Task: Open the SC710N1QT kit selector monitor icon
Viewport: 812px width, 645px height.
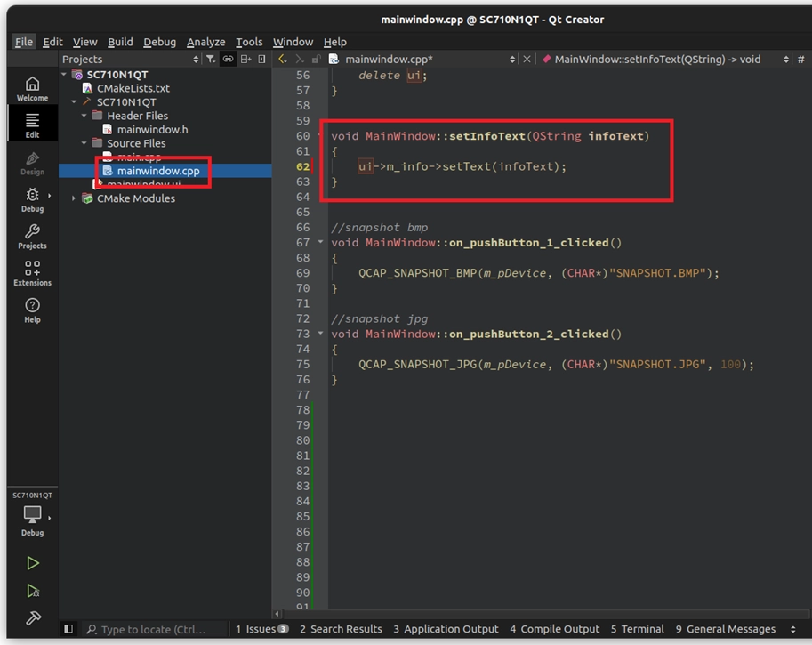Action: [x=32, y=514]
